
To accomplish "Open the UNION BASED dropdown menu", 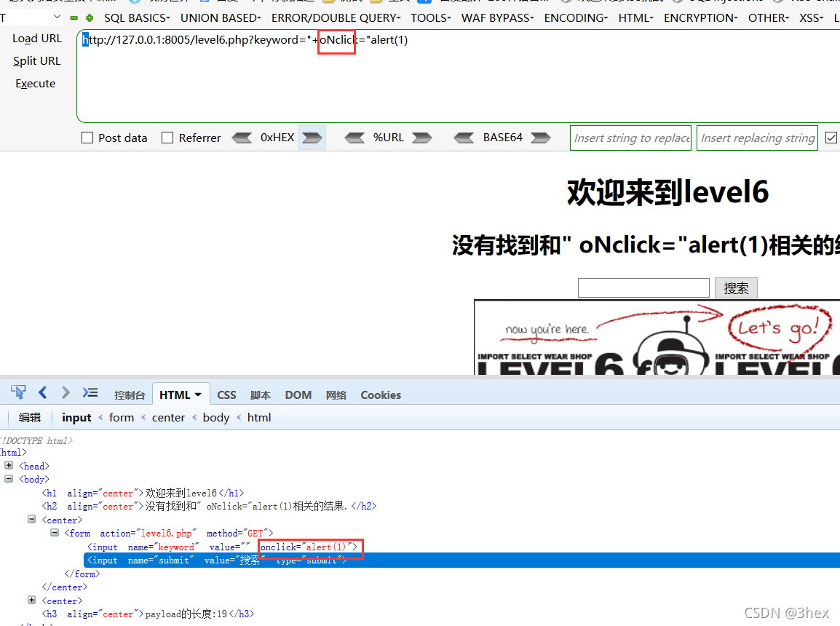I will click(x=221, y=18).
